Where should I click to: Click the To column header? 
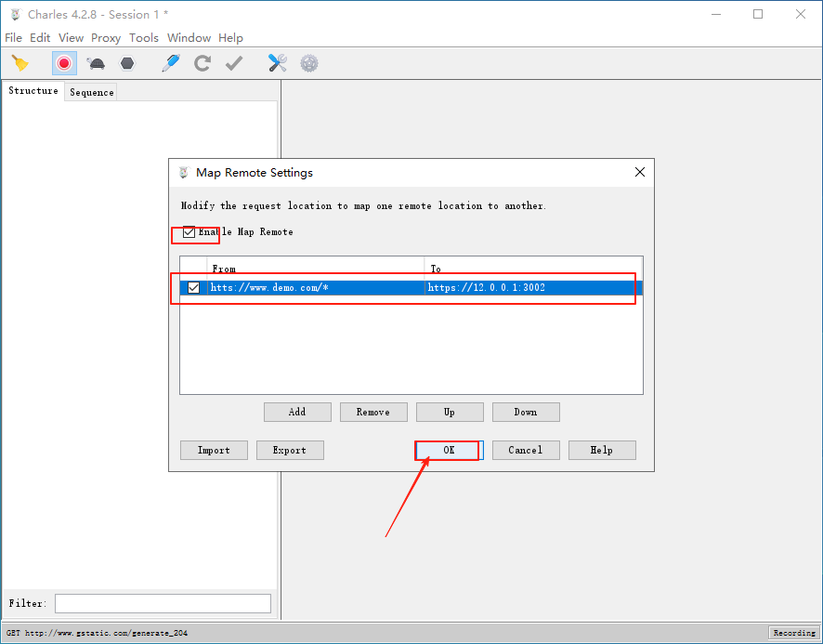[533, 269]
